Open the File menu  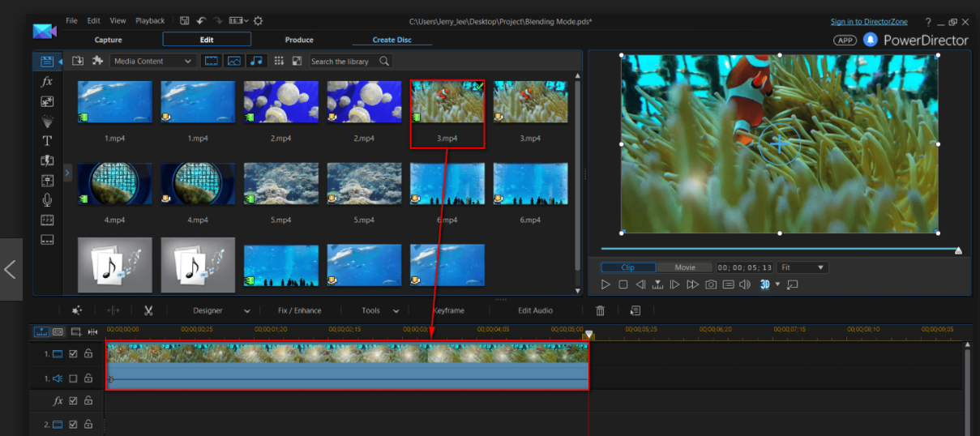point(72,20)
